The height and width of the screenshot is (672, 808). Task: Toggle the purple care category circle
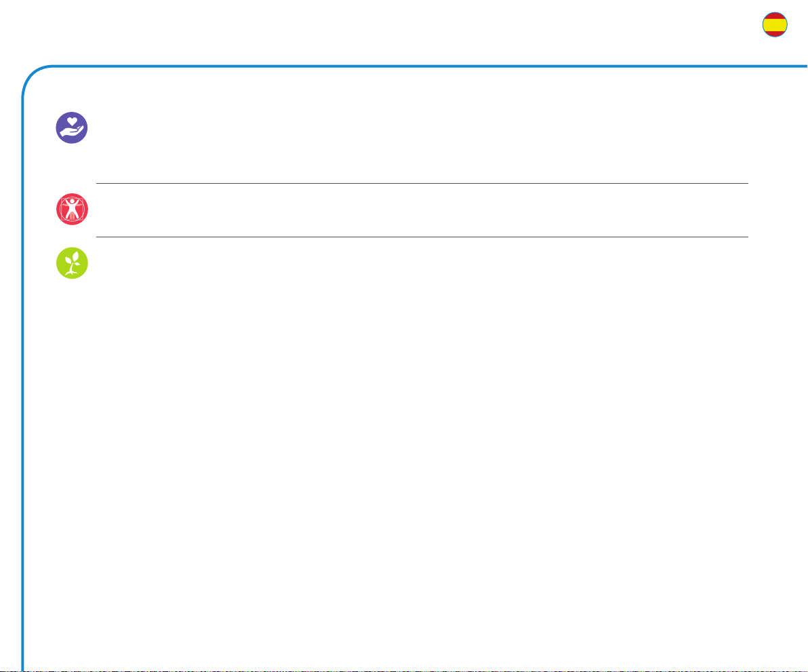tap(72, 127)
